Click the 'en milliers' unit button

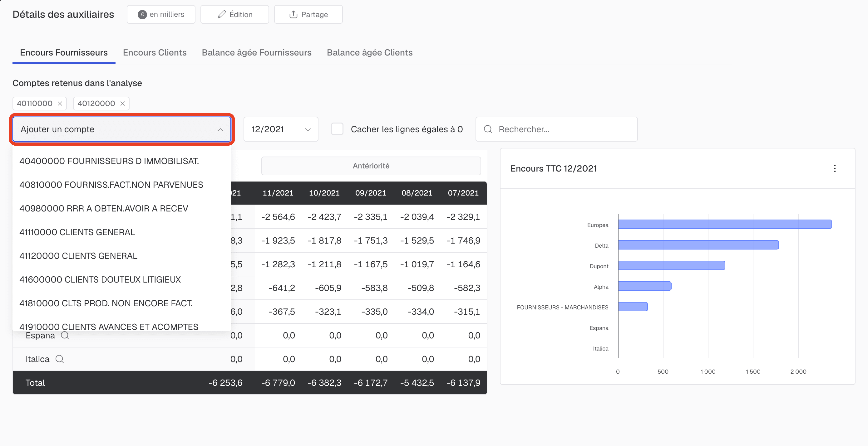[161, 14]
